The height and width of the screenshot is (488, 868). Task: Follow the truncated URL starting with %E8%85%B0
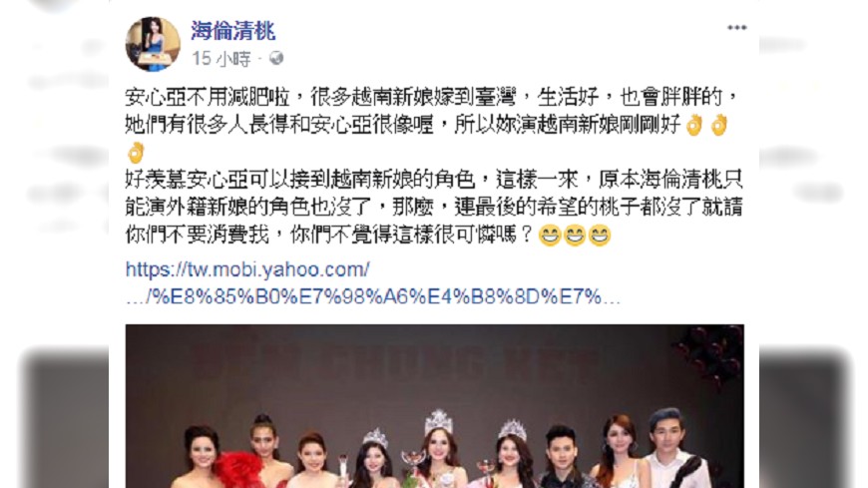click(x=373, y=297)
